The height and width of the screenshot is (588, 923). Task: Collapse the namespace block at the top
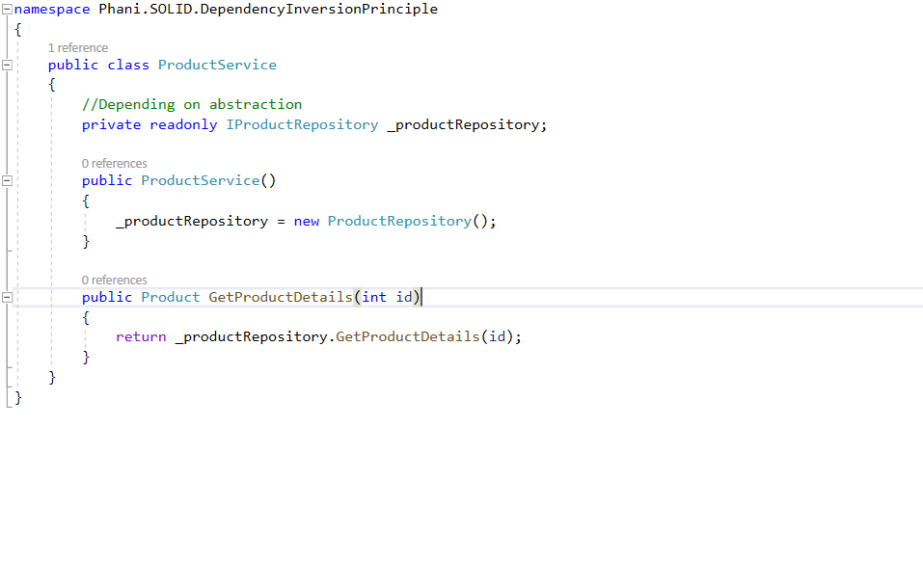point(8,10)
